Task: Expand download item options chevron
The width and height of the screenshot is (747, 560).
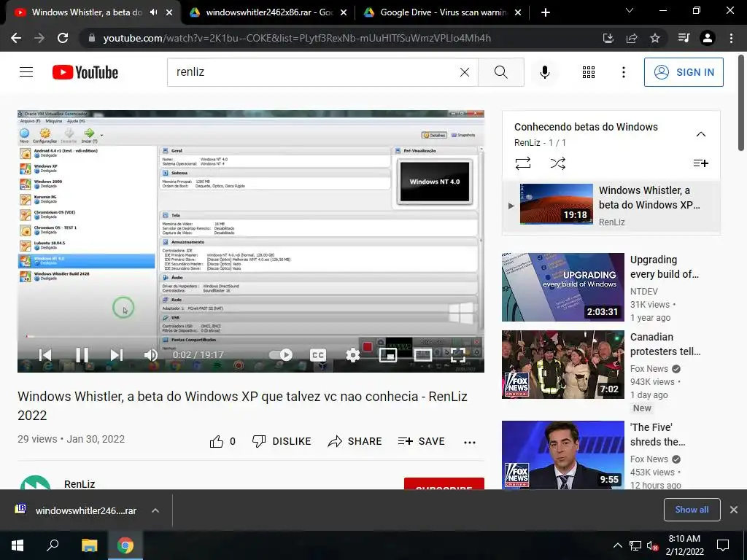Action: coord(155,510)
